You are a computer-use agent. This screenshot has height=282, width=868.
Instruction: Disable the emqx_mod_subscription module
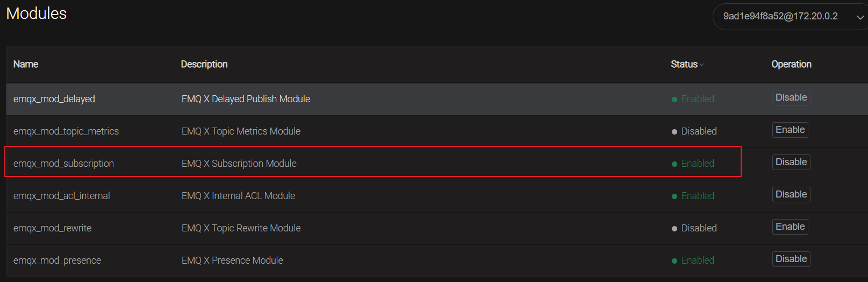(x=791, y=162)
